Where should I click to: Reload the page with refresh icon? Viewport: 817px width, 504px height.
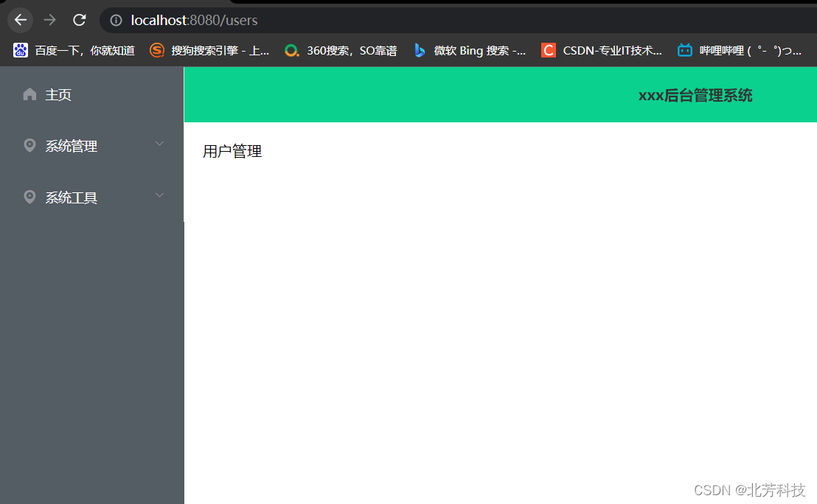[x=79, y=20]
